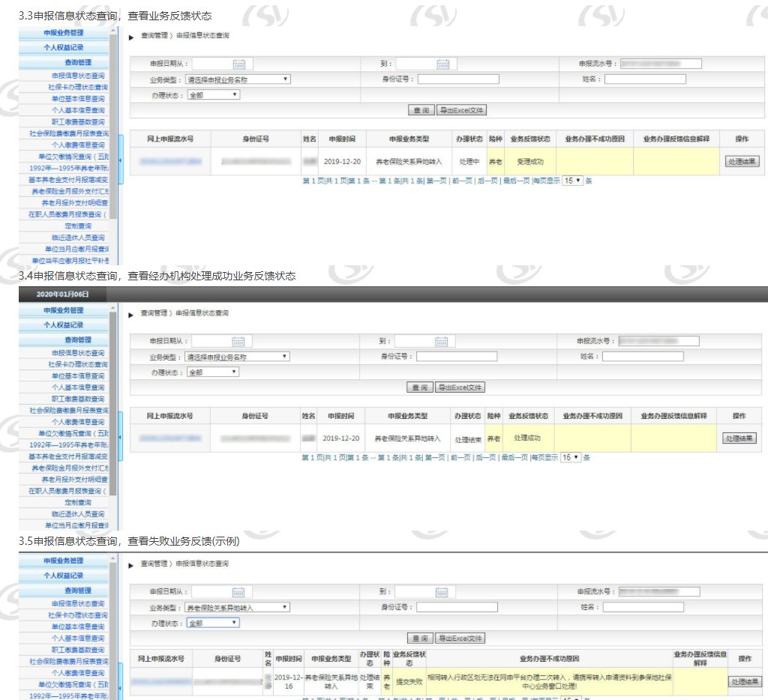
Task: Open 申报业务管理 menu in section 3.4 sidebar
Action: click(x=63, y=310)
